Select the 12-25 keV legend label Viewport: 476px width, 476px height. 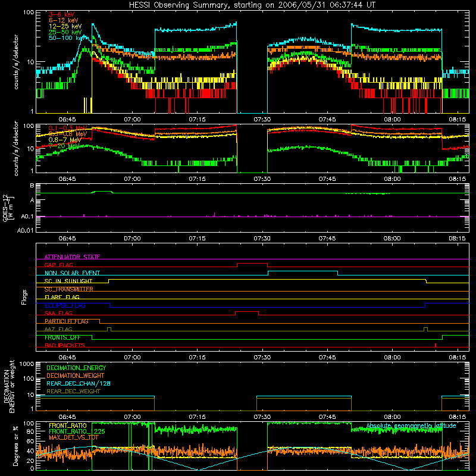65,26
